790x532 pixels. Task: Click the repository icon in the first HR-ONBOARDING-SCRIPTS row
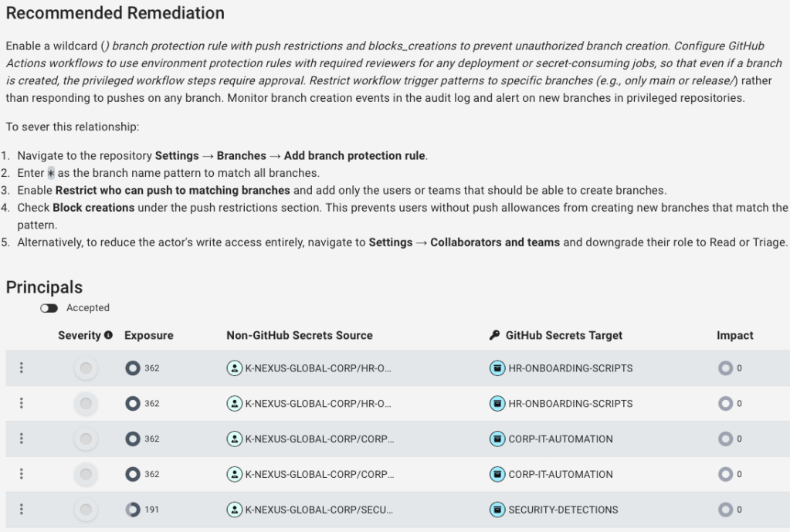tap(497, 368)
